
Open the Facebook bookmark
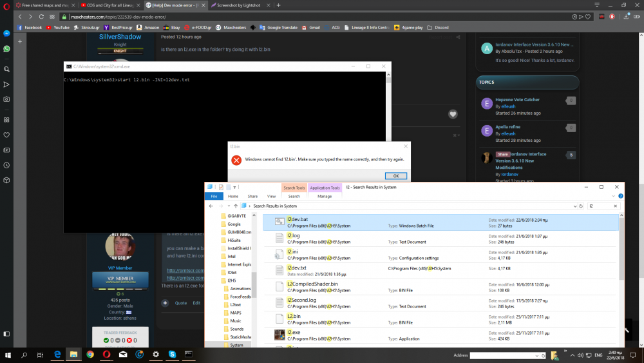29,28
